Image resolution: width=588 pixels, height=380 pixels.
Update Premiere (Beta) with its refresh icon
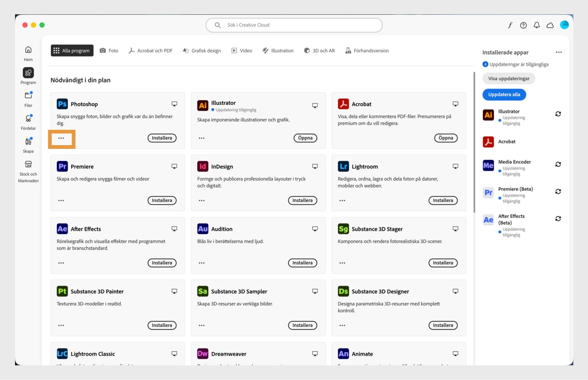(x=558, y=191)
